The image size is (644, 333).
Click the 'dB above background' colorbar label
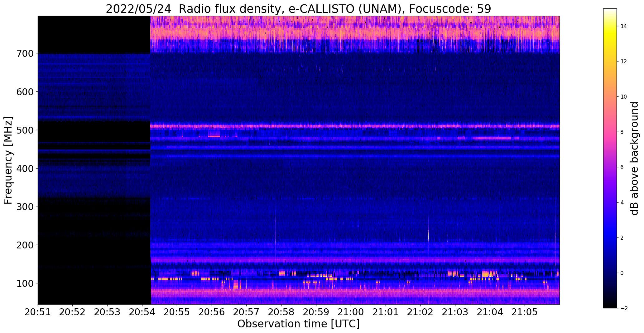pos(634,159)
